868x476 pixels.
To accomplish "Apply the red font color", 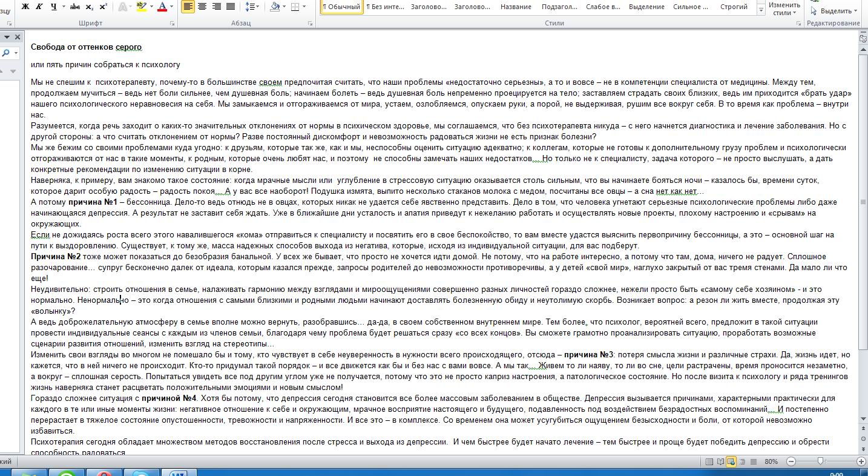I will pos(162,7).
